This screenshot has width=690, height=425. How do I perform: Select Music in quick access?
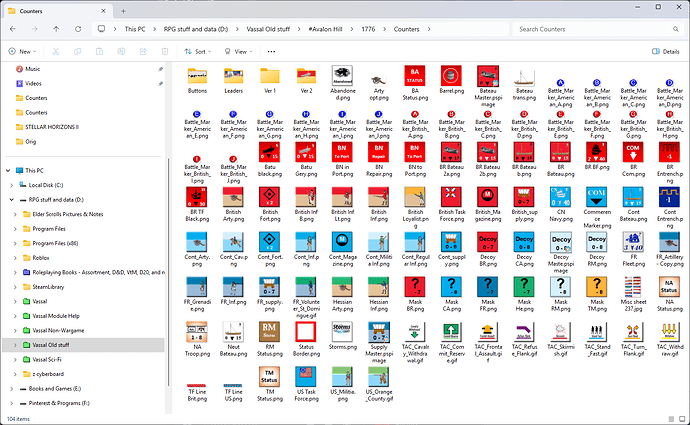tap(33, 69)
